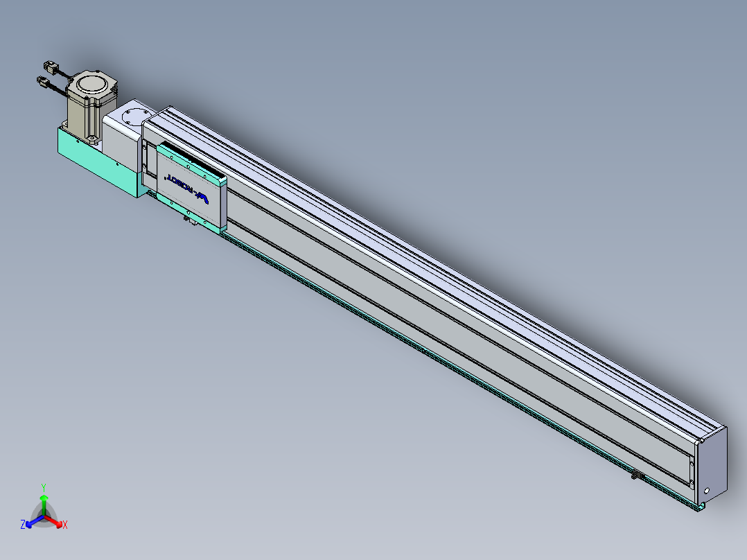The width and height of the screenshot is (747, 560).
Task: Click the blue Z axis of the triad
Action: 33,522
